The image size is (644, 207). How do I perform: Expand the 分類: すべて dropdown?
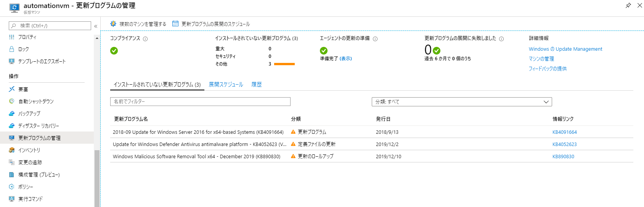461,102
